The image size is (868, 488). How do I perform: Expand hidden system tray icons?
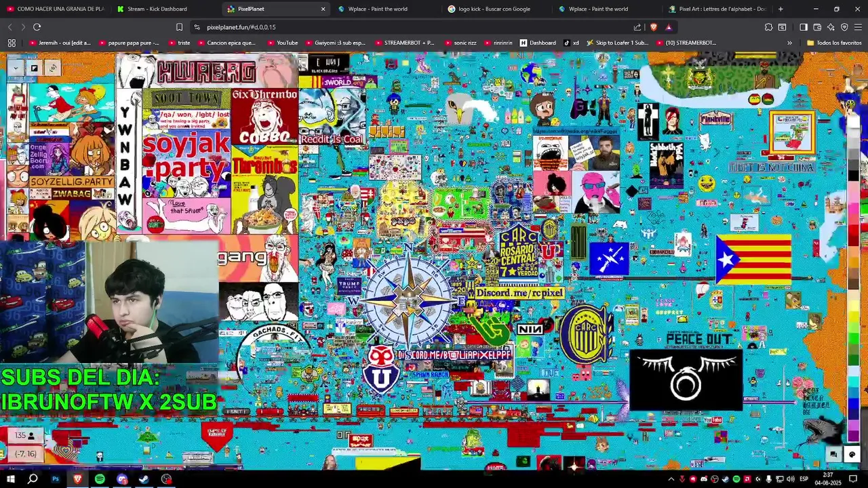click(671, 479)
